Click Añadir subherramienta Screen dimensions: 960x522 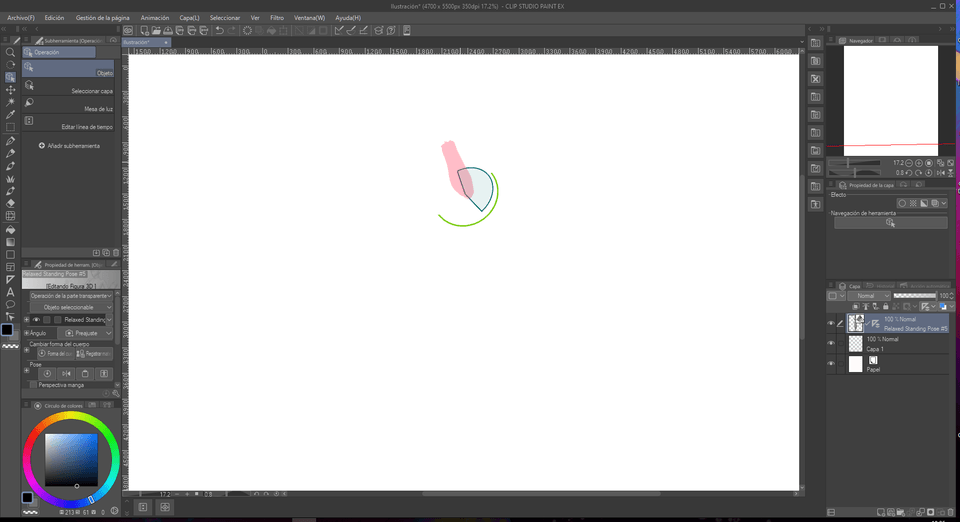(69, 146)
